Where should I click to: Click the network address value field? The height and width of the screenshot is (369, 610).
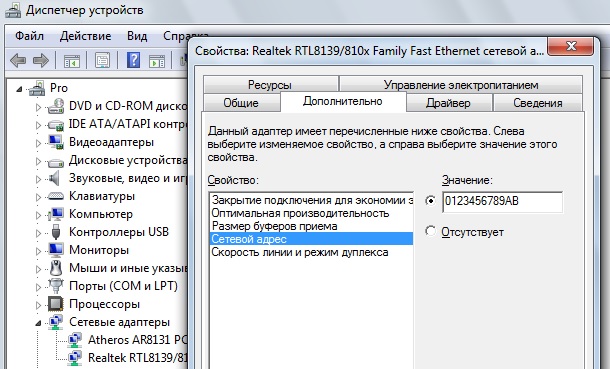[502, 201]
